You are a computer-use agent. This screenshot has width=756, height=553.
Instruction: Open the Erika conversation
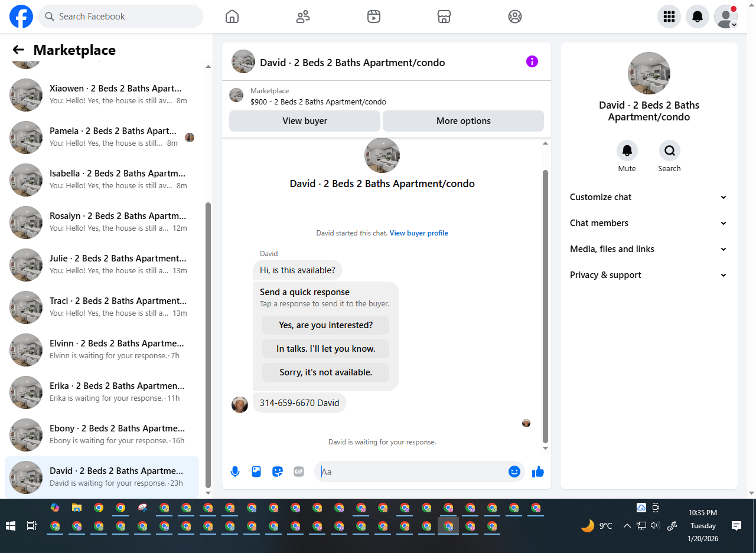102,392
